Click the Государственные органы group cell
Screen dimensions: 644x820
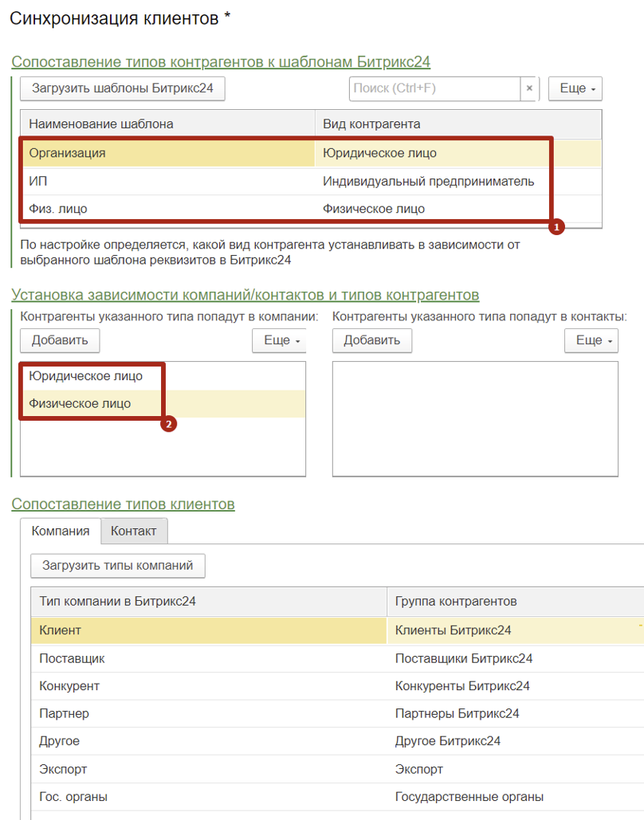tap(469, 796)
